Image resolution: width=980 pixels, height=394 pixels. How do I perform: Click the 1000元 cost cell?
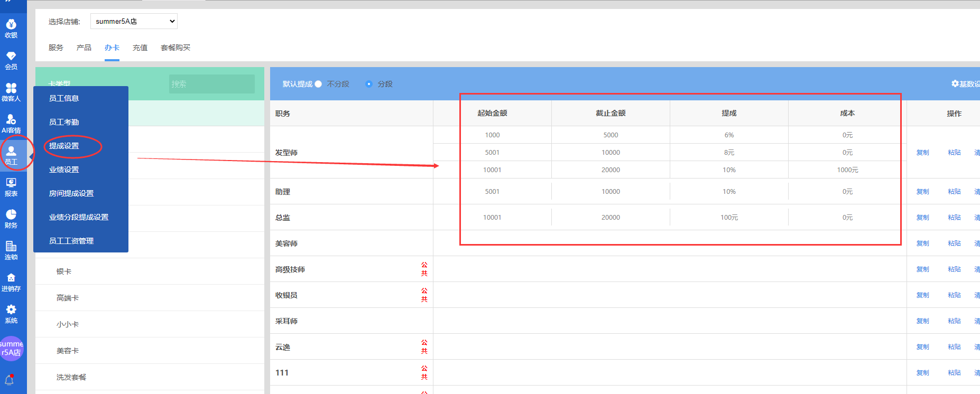point(847,170)
